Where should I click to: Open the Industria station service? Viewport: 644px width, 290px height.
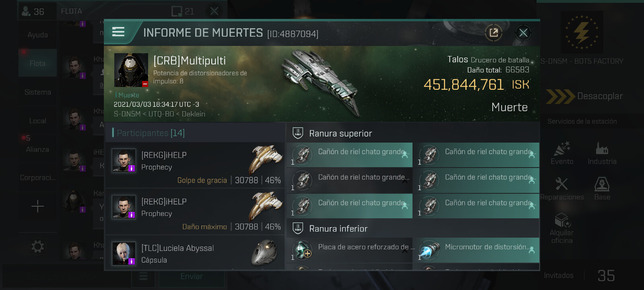[602, 153]
